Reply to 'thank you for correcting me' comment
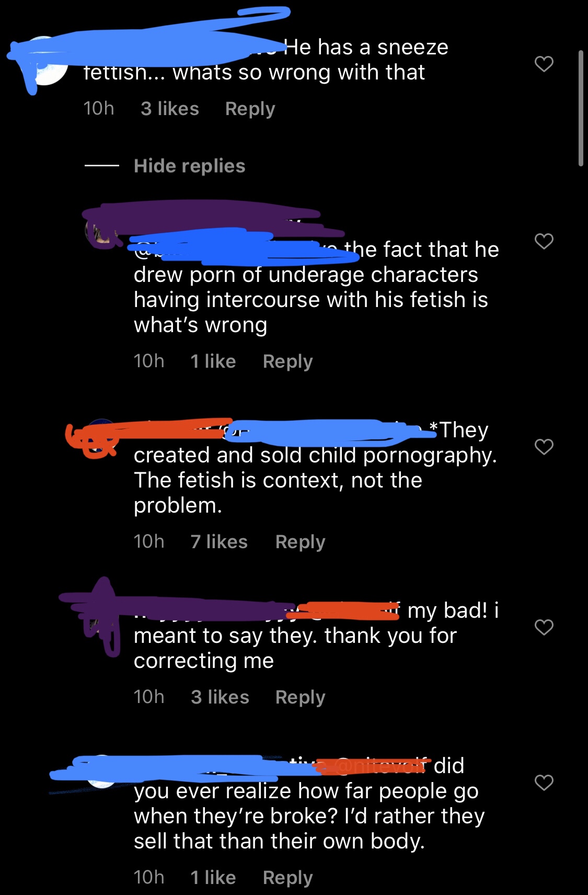Image resolution: width=588 pixels, height=895 pixels. point(300,697)
